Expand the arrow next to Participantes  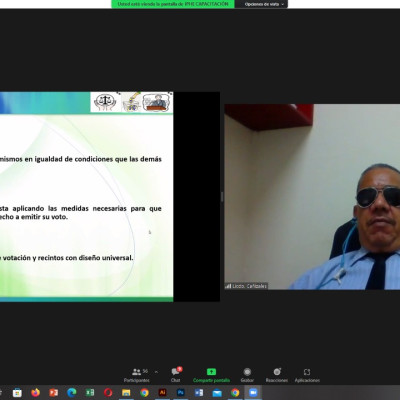[x=156, y=372]
